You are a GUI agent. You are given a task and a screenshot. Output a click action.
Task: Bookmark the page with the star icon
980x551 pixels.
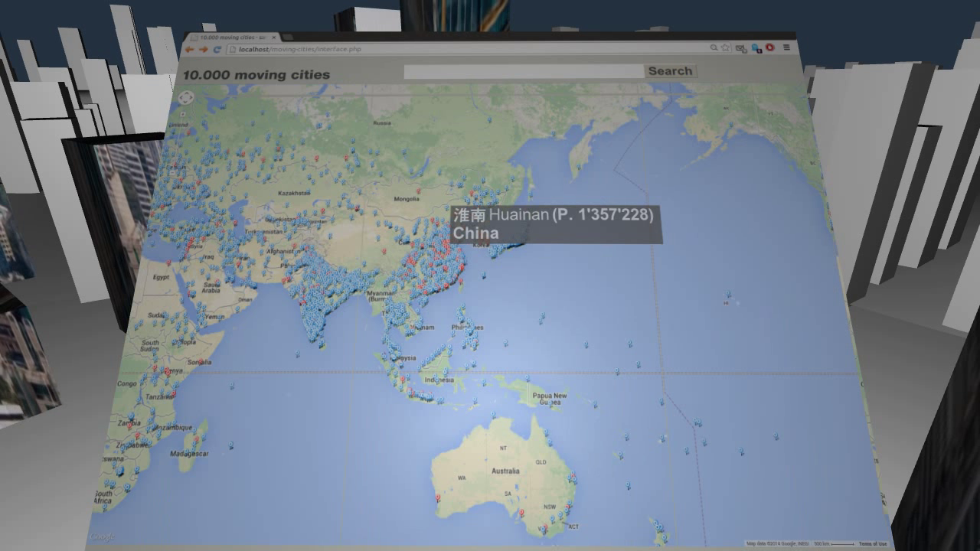point(725,47)
